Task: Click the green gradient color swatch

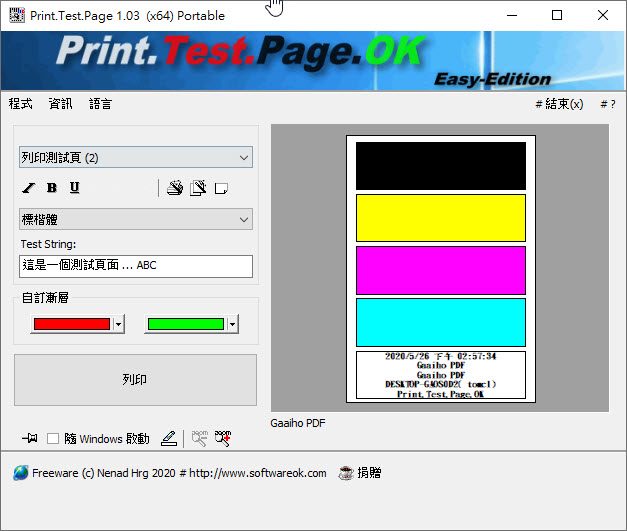Action: (186, 324)
